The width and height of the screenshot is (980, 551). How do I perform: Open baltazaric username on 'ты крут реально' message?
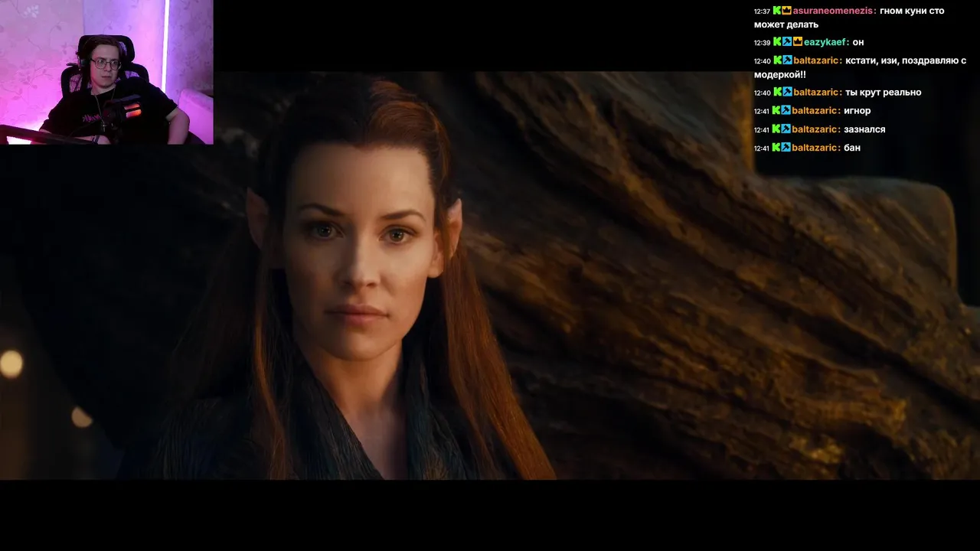tap(818, 92)
